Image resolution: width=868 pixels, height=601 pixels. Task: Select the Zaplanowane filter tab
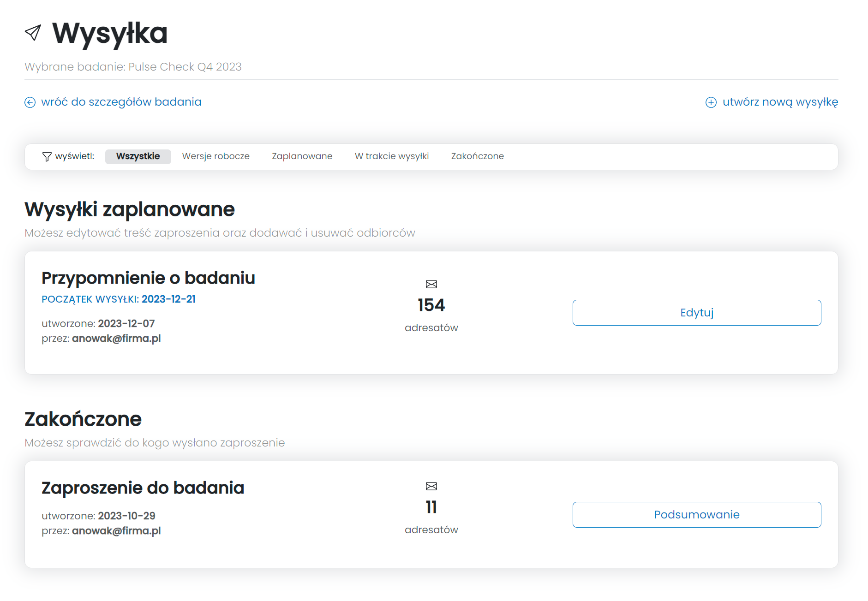click(302, 156)
